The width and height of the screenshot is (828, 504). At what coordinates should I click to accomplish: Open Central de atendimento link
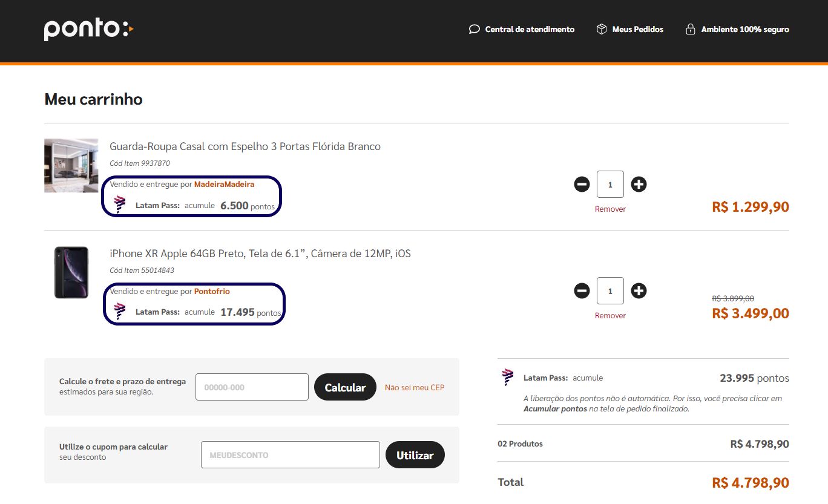pos(530,29)
